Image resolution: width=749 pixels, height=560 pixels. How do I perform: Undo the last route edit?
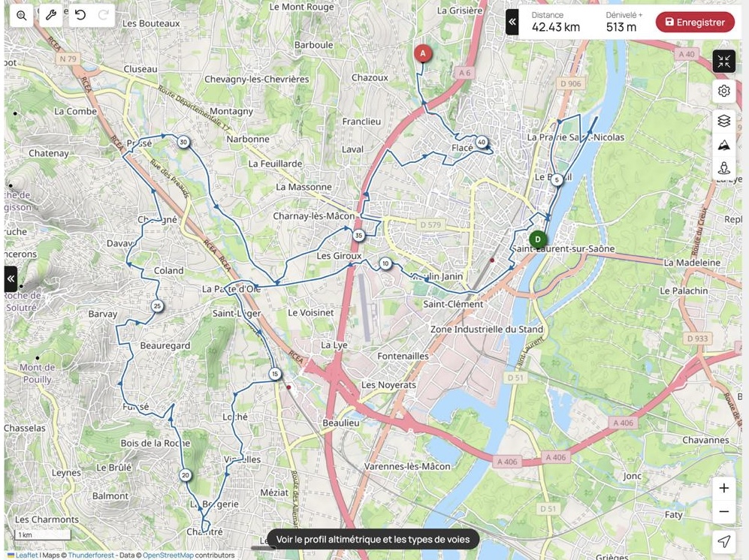(80, 15)
